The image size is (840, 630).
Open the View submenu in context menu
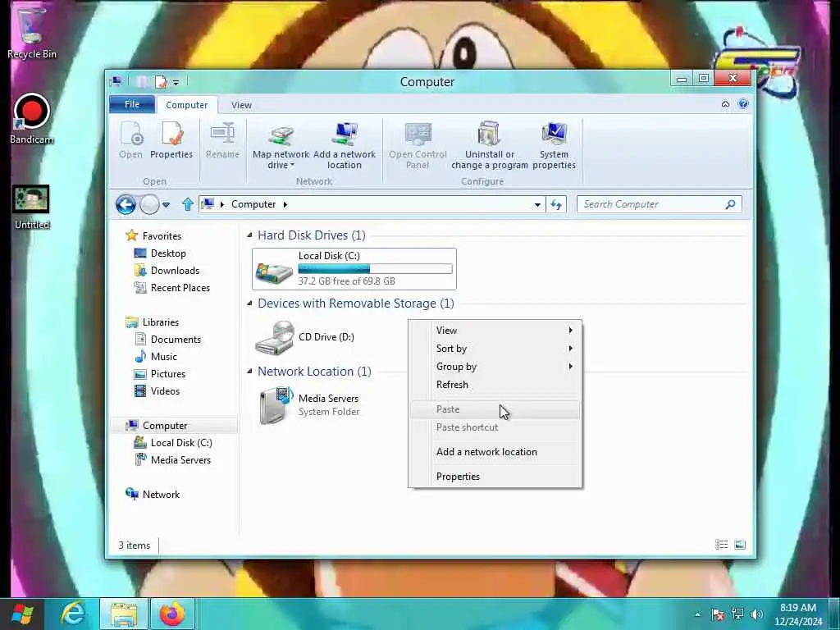click(495, 330)
